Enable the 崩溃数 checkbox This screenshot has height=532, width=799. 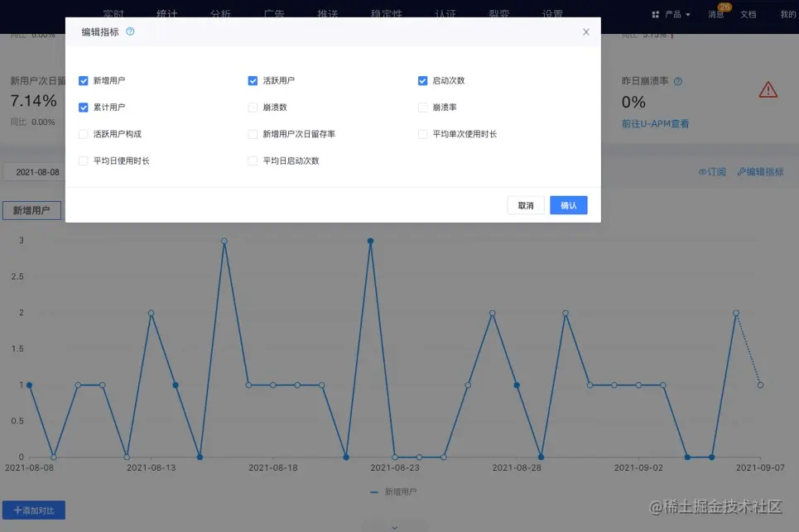pyautogui.click(x=253, y=108)
